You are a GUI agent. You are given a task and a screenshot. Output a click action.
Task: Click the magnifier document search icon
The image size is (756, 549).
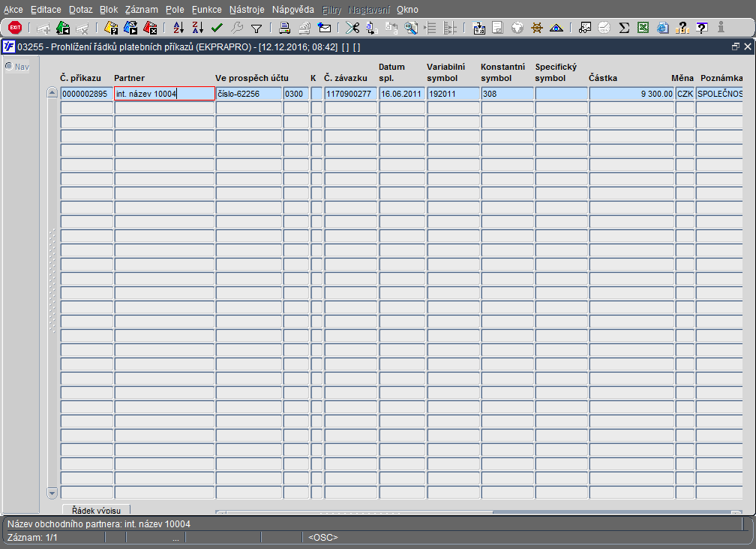[411, 28]
